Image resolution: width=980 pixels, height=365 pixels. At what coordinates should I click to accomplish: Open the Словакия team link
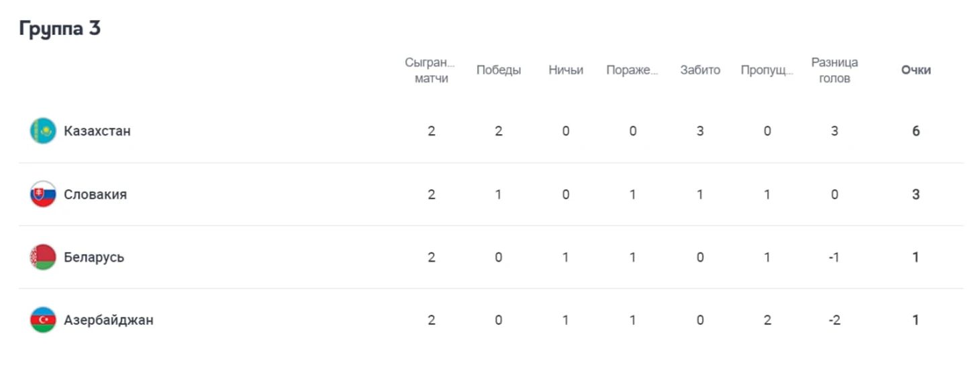[x=95, y=194]
